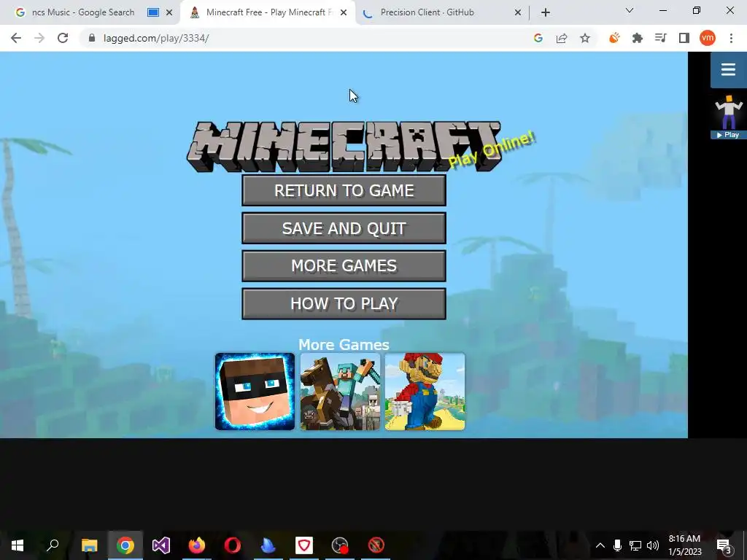Open Opera from taskbar
Viewport: 747px width, 560px height.
tap(233, 545)
